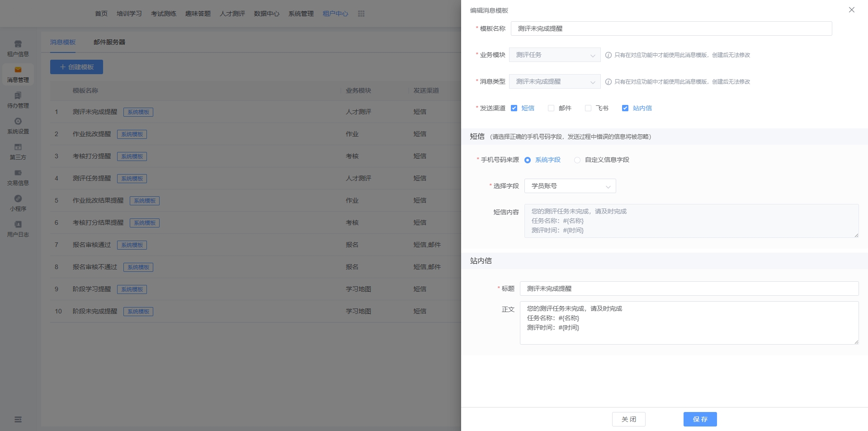Switch to the 邮件服务器 tab
868x431 pixels.
(109, 42)
